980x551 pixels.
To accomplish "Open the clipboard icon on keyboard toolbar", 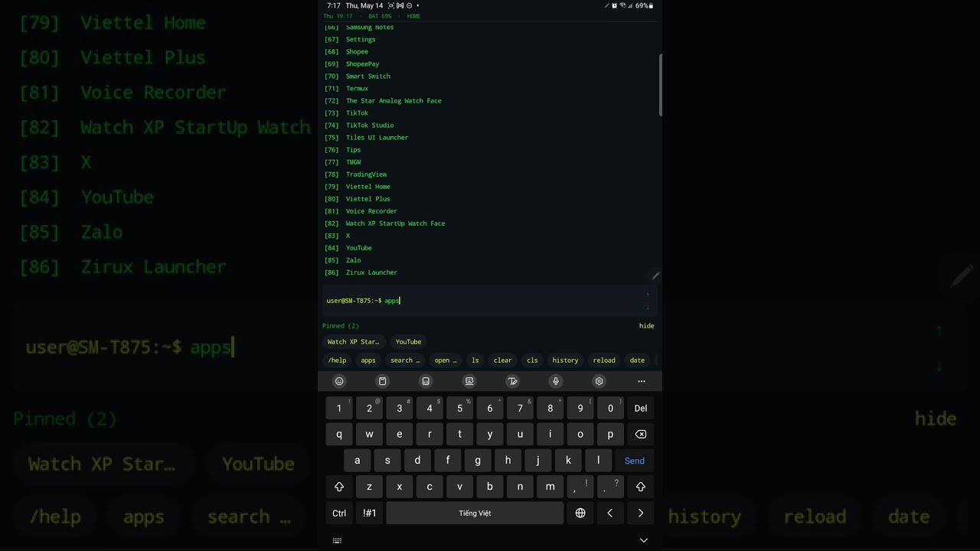I will coord(383,381).
